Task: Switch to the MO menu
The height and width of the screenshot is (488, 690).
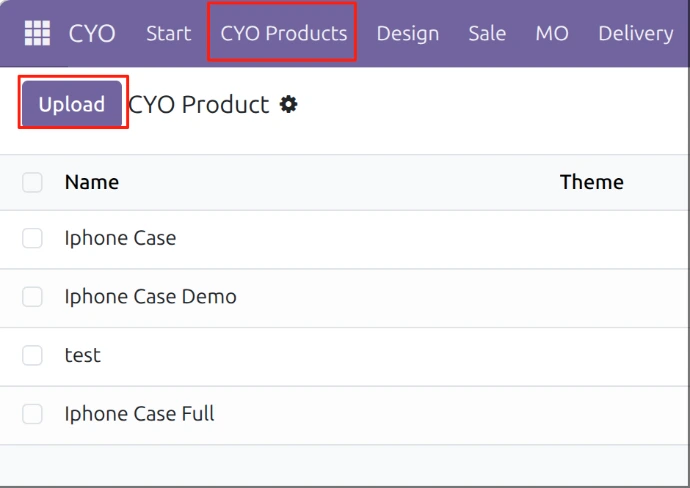Action: [x=552, y=33]
